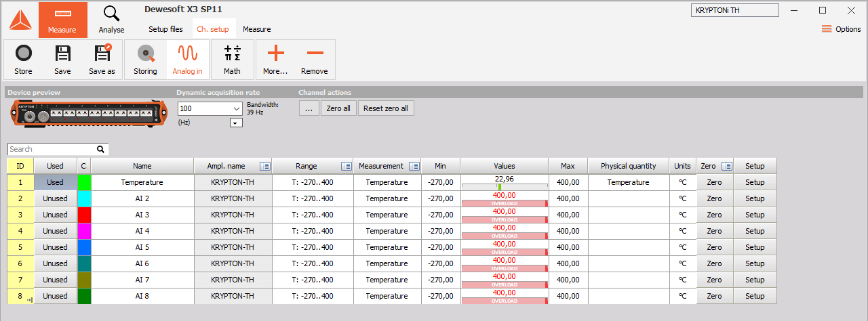This screenshot has width=868, height=321.
Task: Toggle Unused button for AI 3
Action: pyautogui.click(x=55, y=215)
